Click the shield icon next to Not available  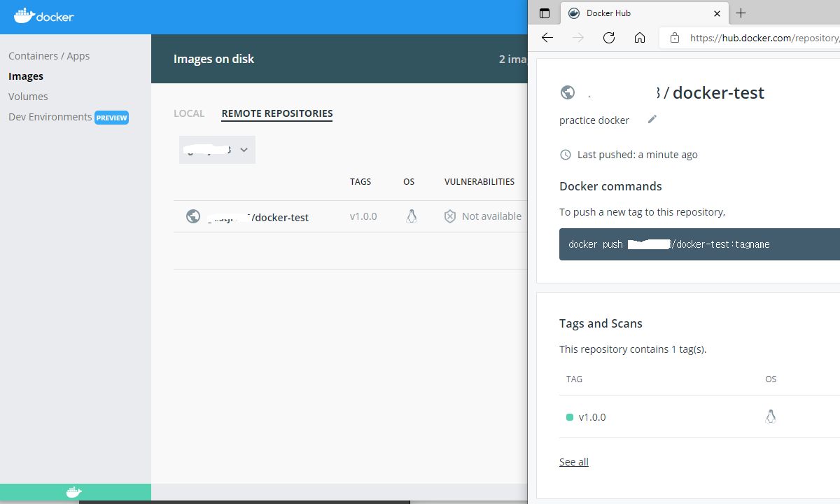[450, 216]
